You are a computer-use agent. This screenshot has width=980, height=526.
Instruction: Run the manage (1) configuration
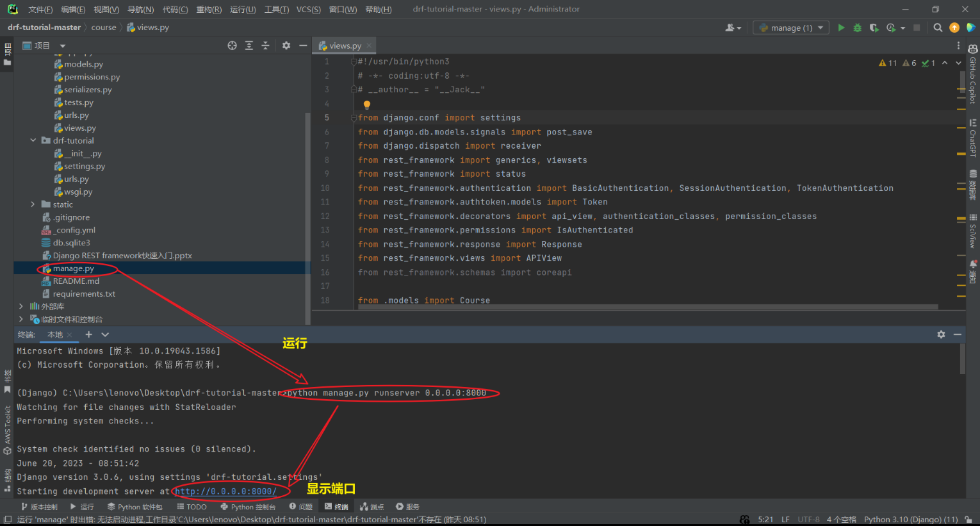pyautogui.click(x=841, y=28)
